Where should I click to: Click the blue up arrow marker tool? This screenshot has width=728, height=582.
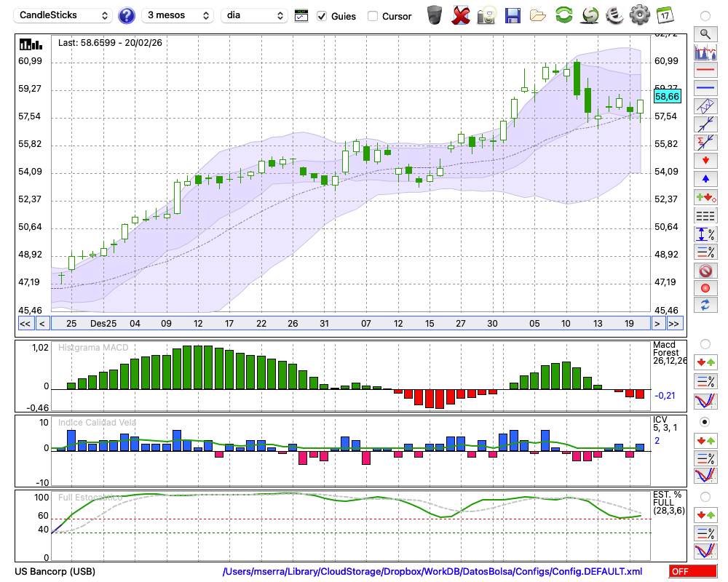tap(705, 179)
